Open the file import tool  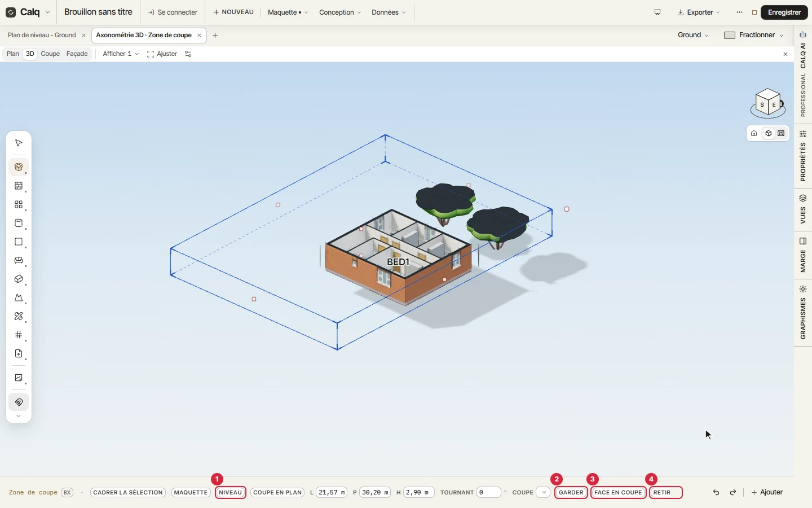click(x=19, y=353)
